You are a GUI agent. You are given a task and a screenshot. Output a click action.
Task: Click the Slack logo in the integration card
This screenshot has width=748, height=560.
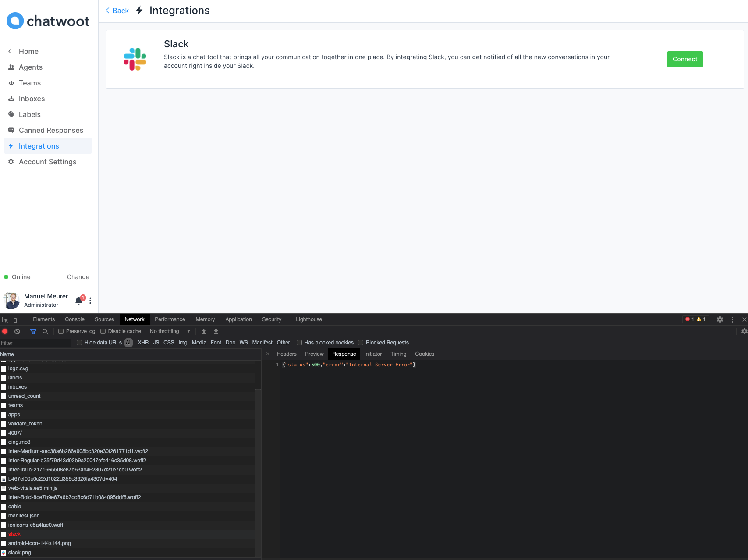(135, 59)
